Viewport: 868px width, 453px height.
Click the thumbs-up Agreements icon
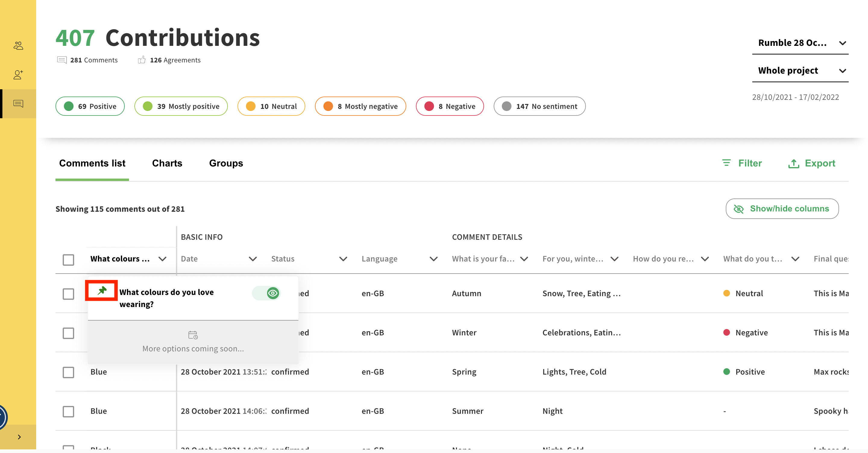point(142,60)
